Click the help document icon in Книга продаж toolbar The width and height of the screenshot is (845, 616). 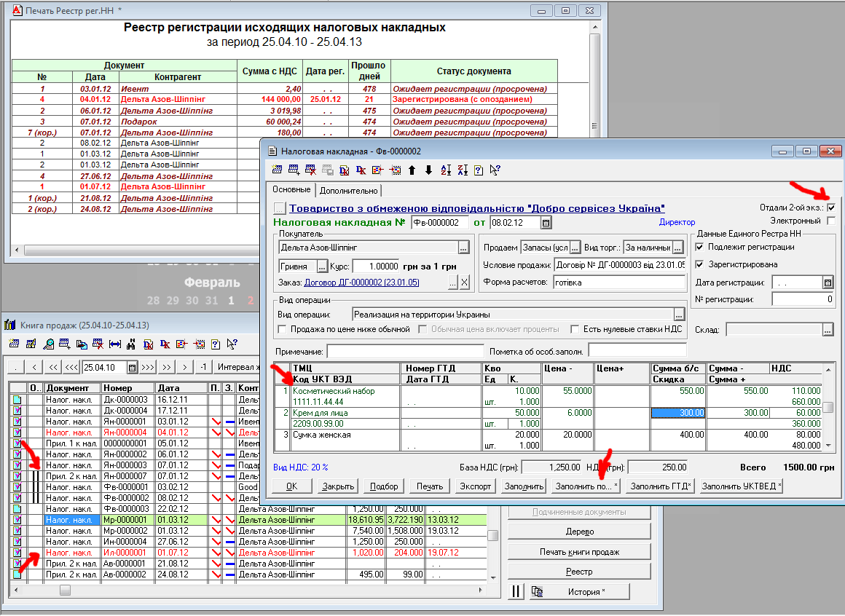[x=216, y=344]
